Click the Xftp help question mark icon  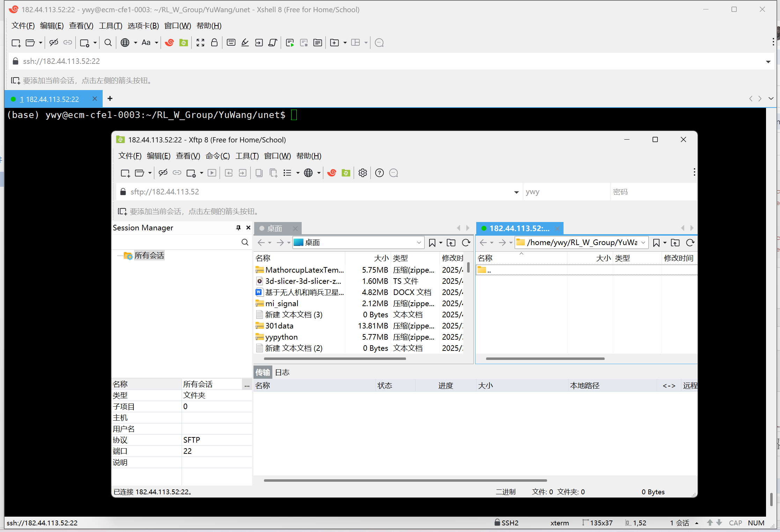pyautogui.click(x=379, y=173)
